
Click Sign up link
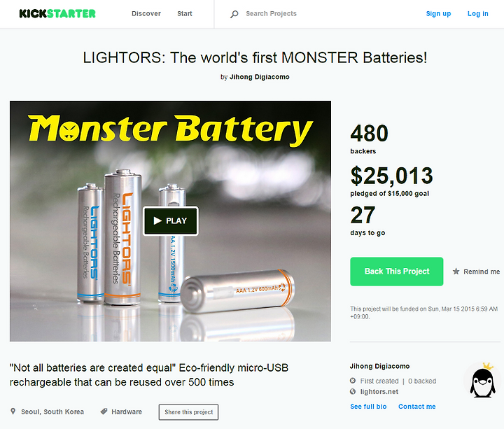pyautogui.click(x=438, y=14)
